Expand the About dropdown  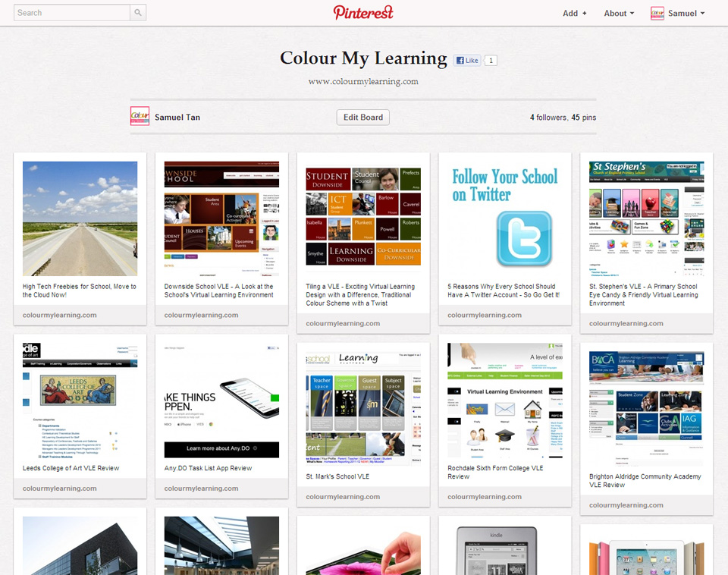coord(619,14)
